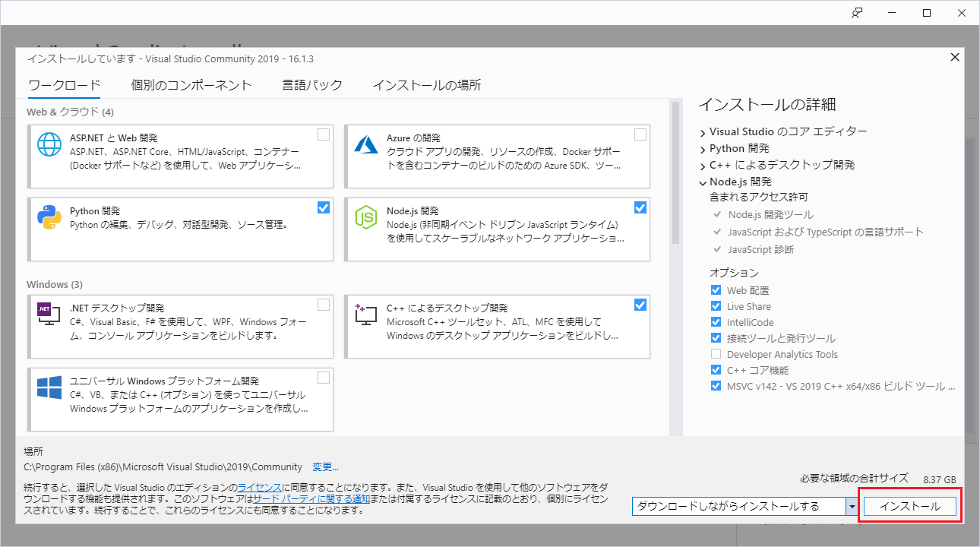
Task: Click the install mode dropdown arrow
Action: coord(852,506)
